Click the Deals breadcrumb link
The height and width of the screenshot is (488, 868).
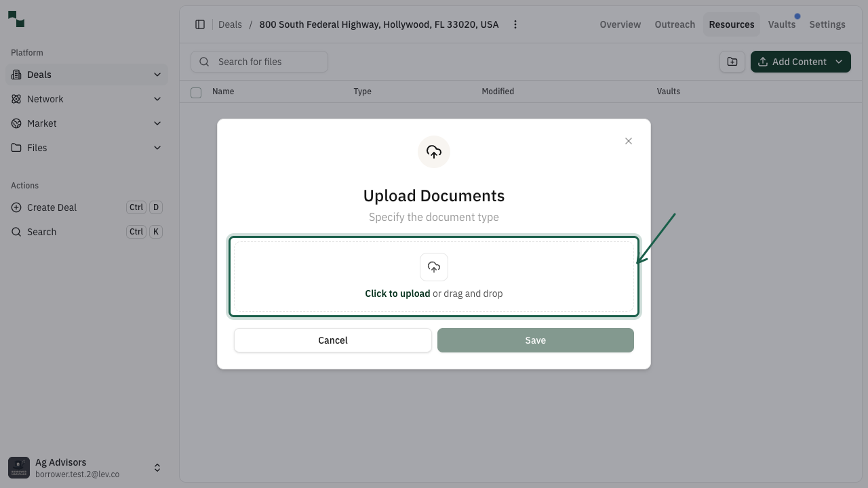pyautogui.click(x=230, y=24)
